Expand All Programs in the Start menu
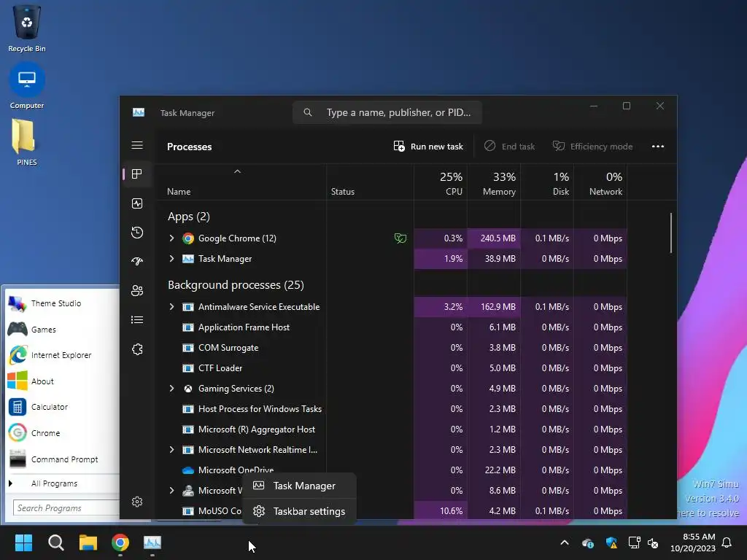 54,483
